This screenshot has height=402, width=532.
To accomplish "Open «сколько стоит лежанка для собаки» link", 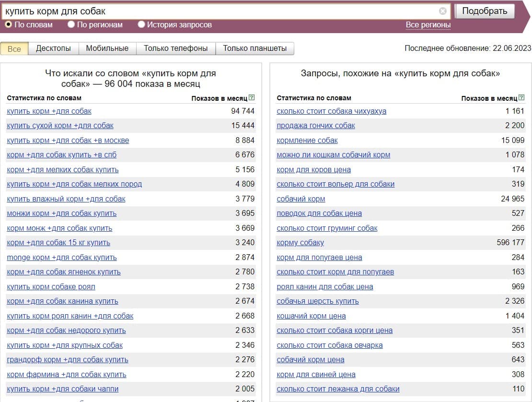I will pyautogui.click(x=338, y=389).
